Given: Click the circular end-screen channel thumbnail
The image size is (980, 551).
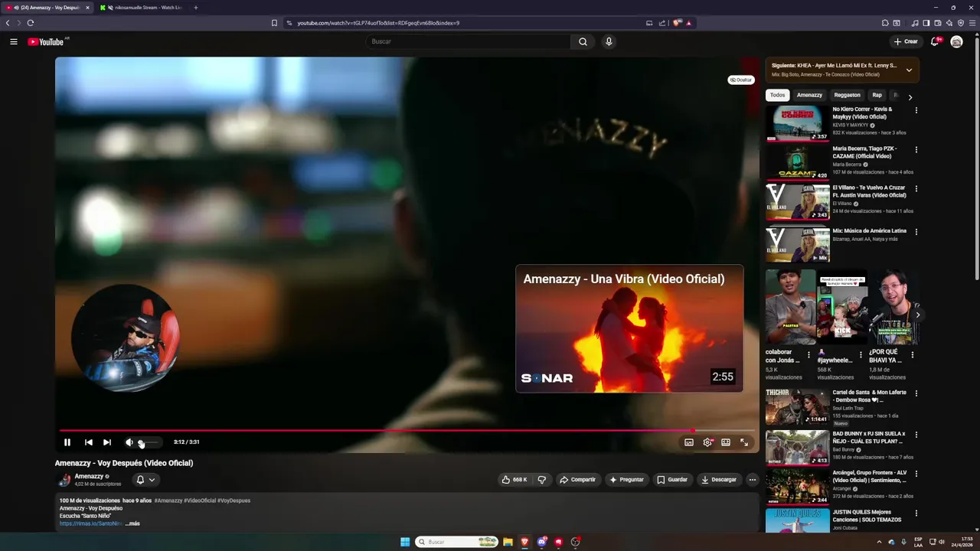Looking at the screenshot, I should tap(125, 338).
